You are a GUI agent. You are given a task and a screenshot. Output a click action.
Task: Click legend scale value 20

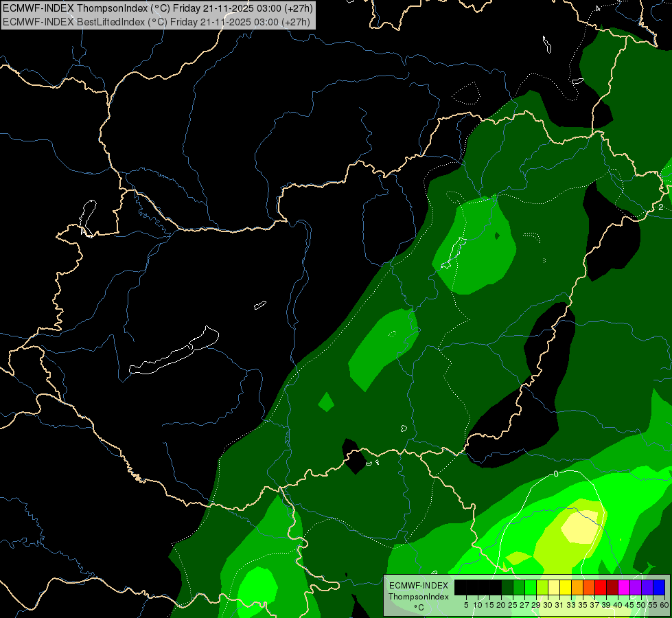[501, 605]
